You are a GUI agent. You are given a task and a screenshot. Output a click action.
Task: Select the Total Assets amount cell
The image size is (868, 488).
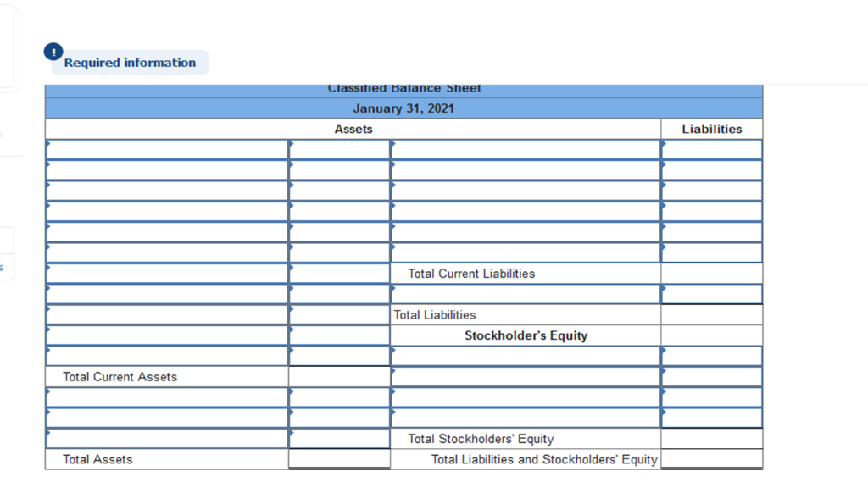[x=339, y=458]
